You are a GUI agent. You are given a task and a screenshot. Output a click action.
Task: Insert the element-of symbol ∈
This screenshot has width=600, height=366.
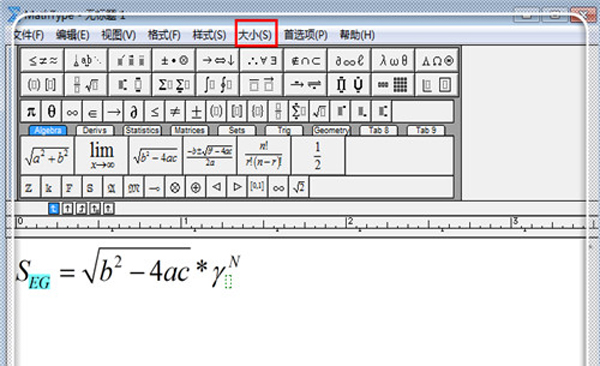tap(93, 111)
